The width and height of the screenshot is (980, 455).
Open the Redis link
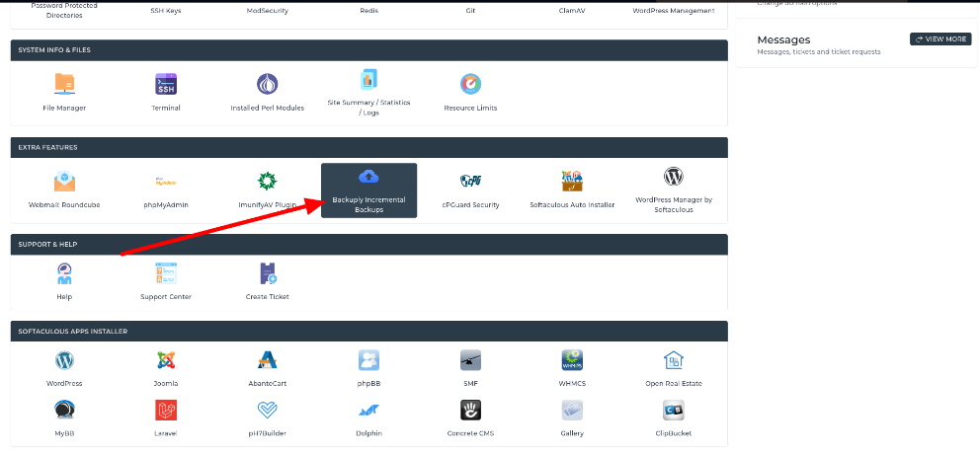coord(368,11)
